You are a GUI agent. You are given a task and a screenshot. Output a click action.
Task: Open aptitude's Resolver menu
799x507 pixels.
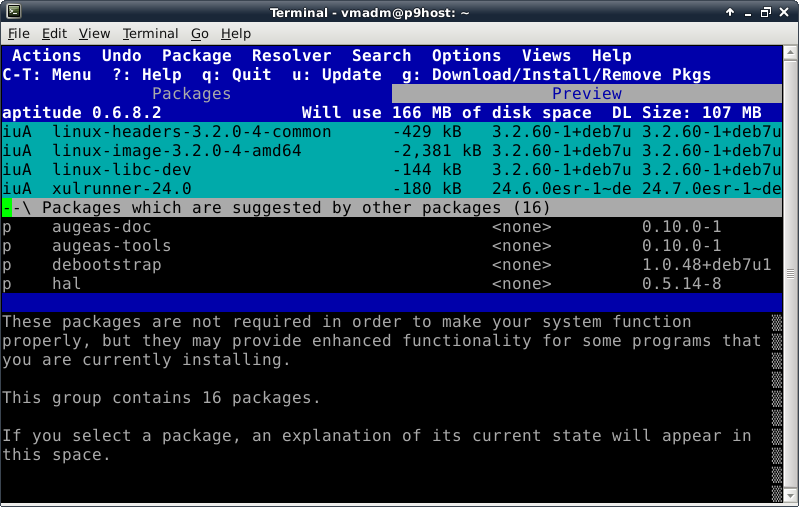tap(286, 56)
